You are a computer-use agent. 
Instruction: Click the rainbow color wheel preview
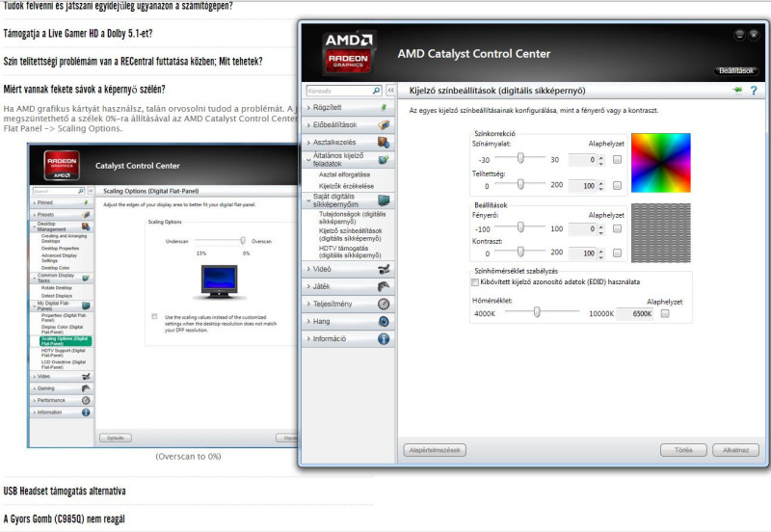(661, 163)
